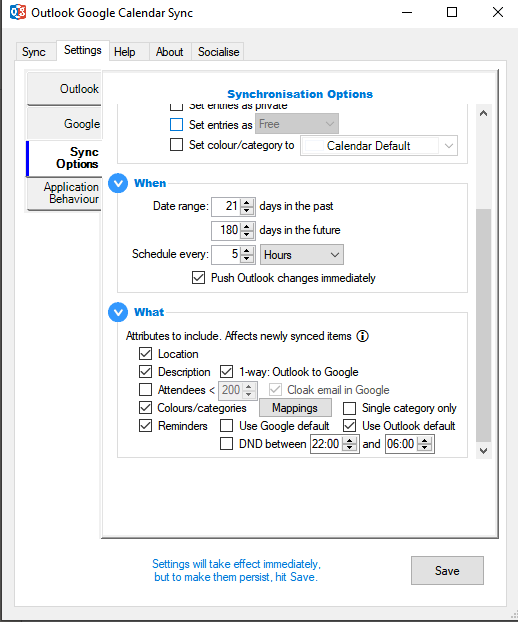Image resolution: width=518 pixels, height=622 pixels.
Task: Uncheck the Description attribute
Action: tap(146, 372)
